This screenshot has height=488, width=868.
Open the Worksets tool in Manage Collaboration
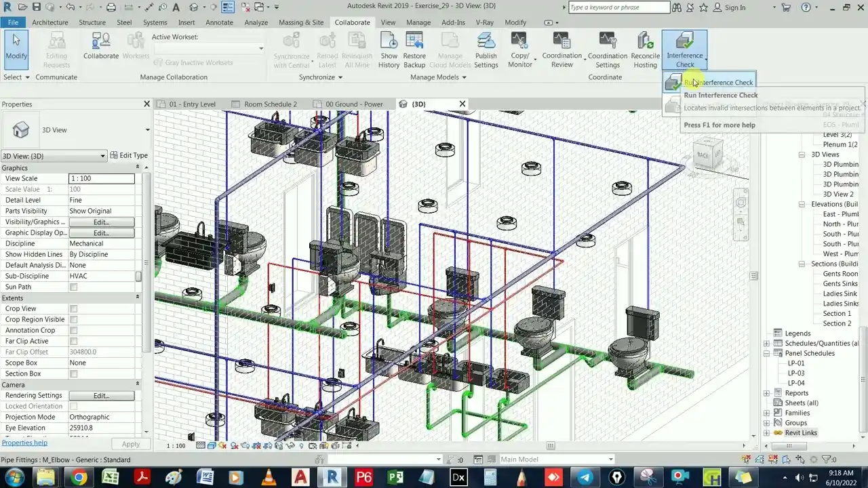click(135, 48)
